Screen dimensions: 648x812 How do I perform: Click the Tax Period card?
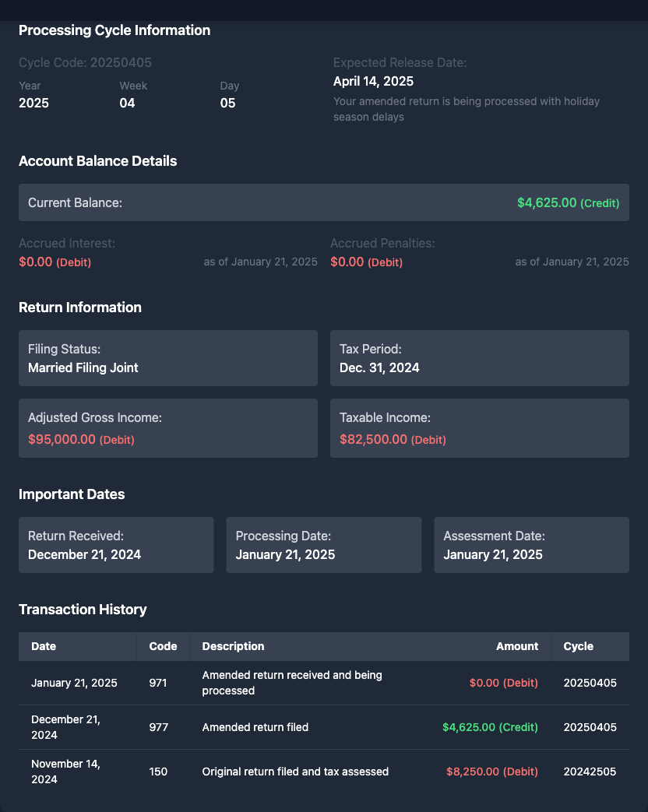coord(479,358)
